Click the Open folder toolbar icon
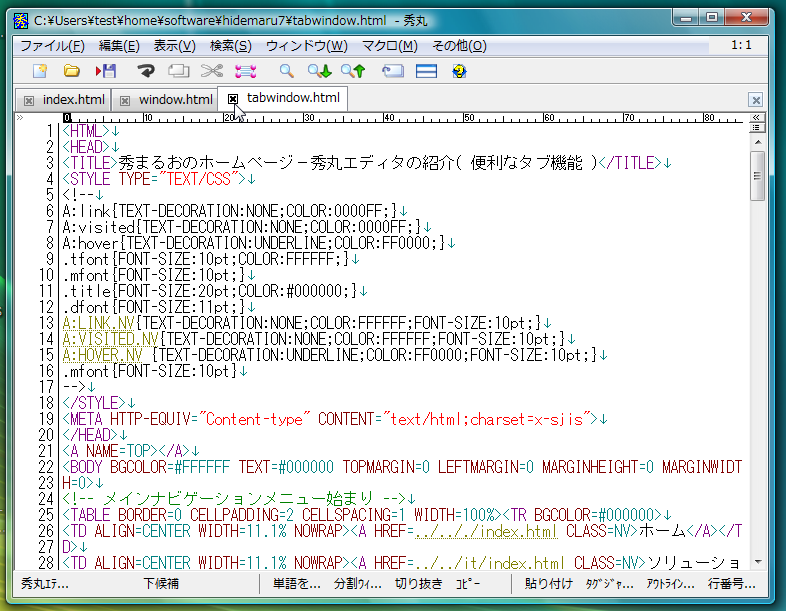 point(72,71)
